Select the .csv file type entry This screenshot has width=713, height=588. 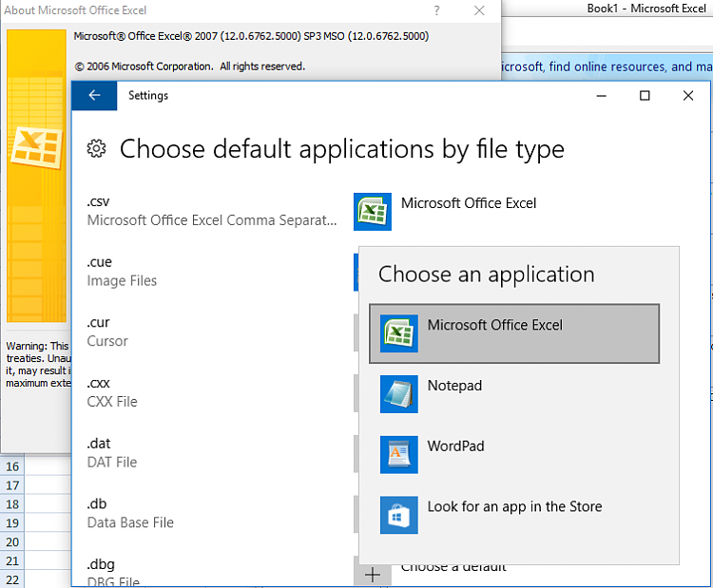tap(212, 212)
